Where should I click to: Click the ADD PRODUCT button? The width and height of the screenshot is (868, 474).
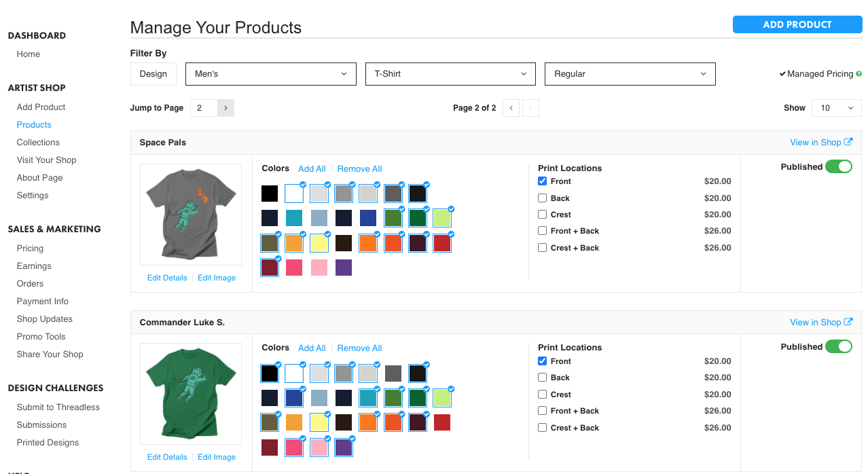[x=797, y=24]
